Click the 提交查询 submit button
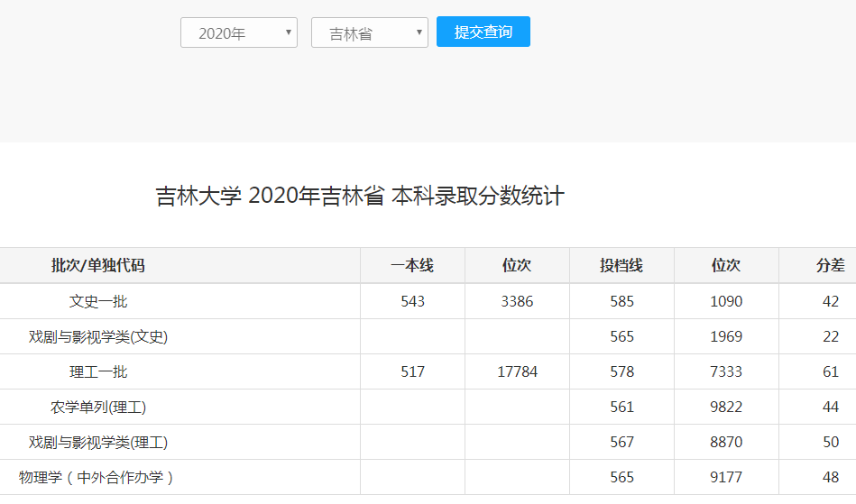 click(x=483, y=32)
